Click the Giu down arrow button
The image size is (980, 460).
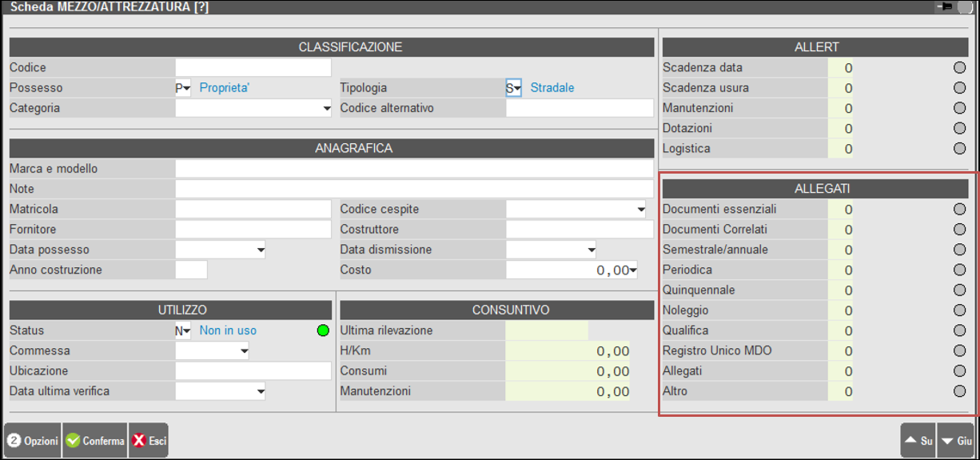(x=956, y=441)
